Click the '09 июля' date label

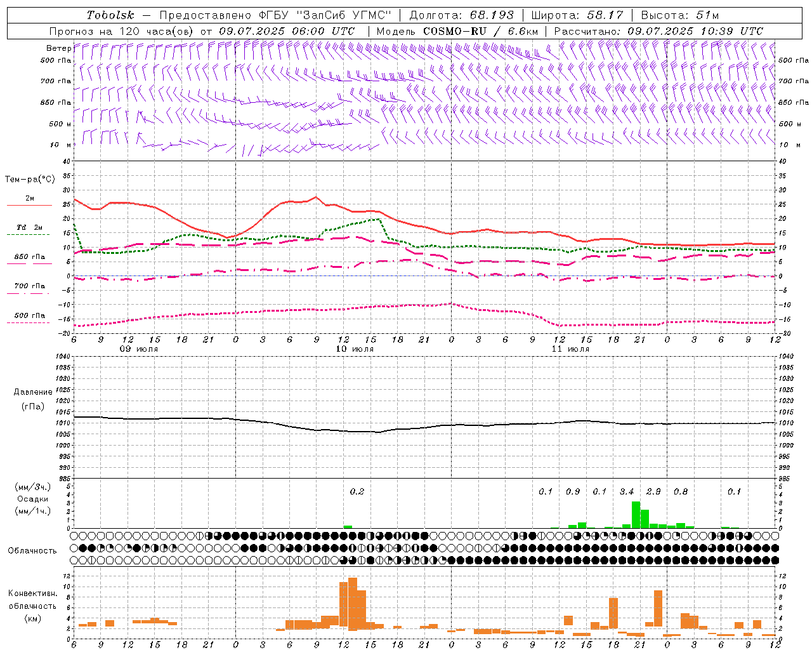pos(139,349)
